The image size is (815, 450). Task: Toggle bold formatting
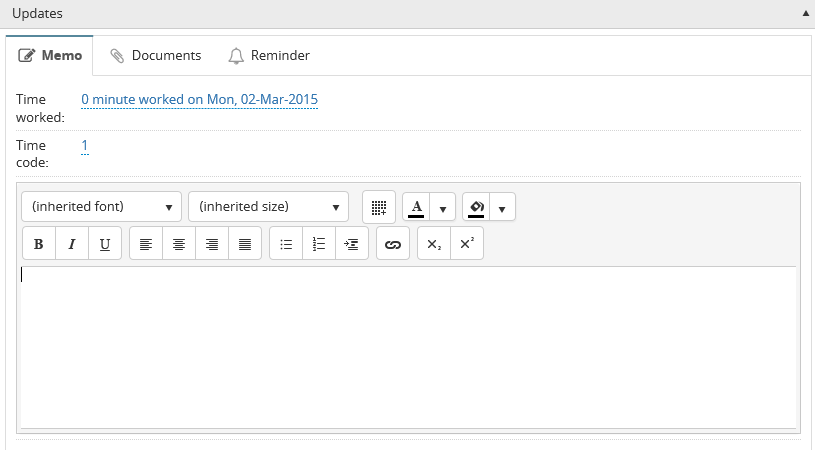(39, 244)
